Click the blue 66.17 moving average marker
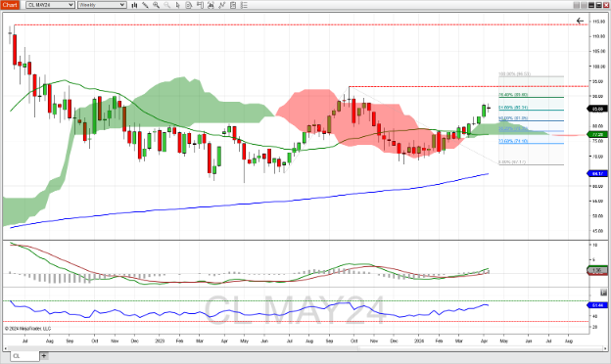Viewport: 611px width, 364px height. click(x=597, y=173)
